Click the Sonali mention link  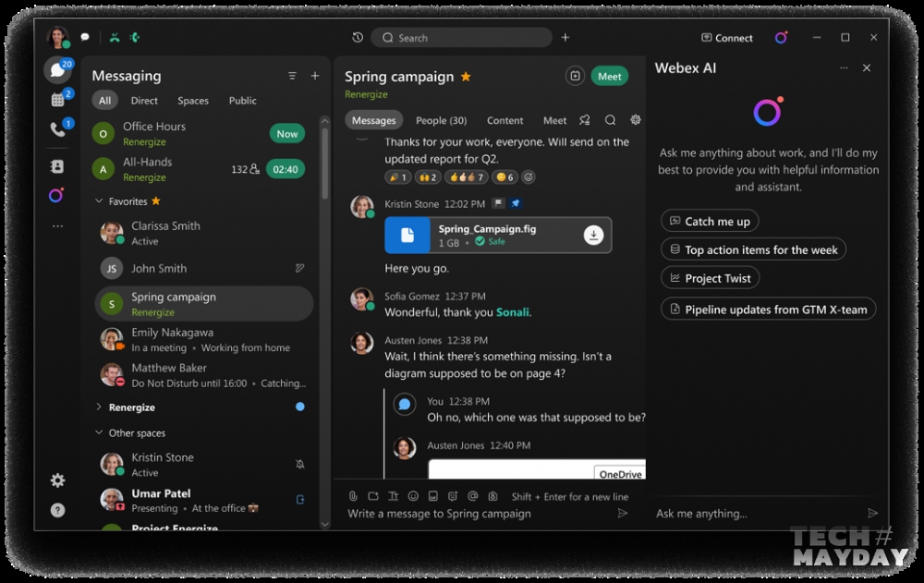coord(512,312)
